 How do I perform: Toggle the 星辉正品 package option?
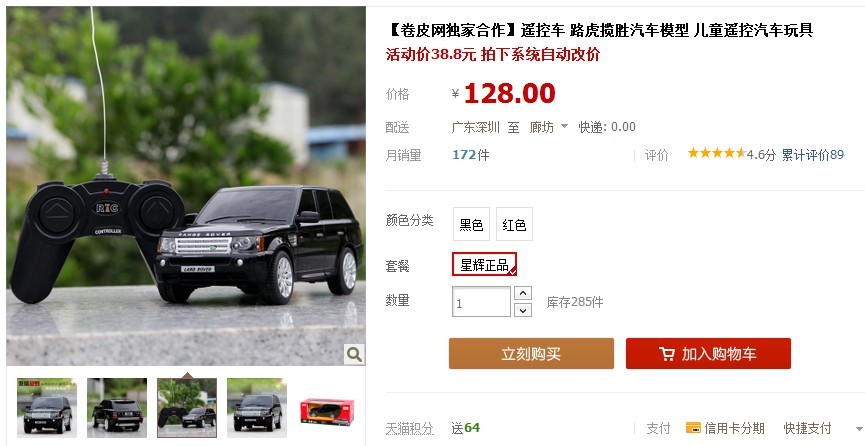pyautogui.click(x=484, y=264)
